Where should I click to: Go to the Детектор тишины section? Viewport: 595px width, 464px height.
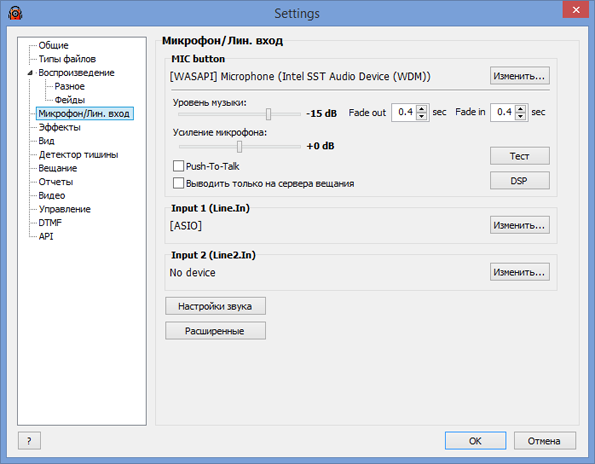(x=78, y=154)
